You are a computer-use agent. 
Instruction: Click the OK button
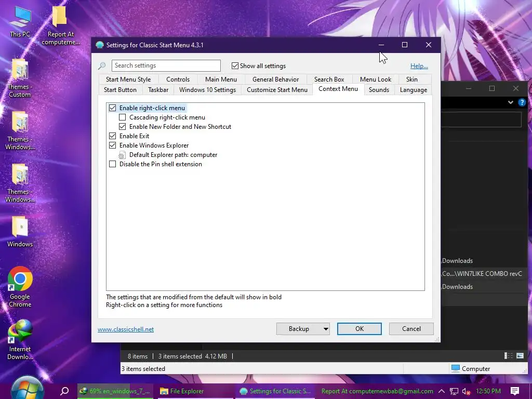pyautogui.click(x=360, y=329)
